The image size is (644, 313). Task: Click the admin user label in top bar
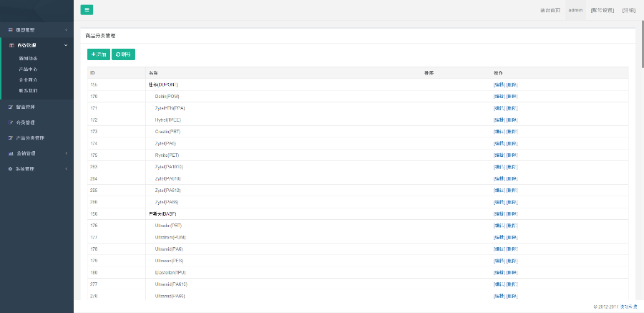(575, 10)
